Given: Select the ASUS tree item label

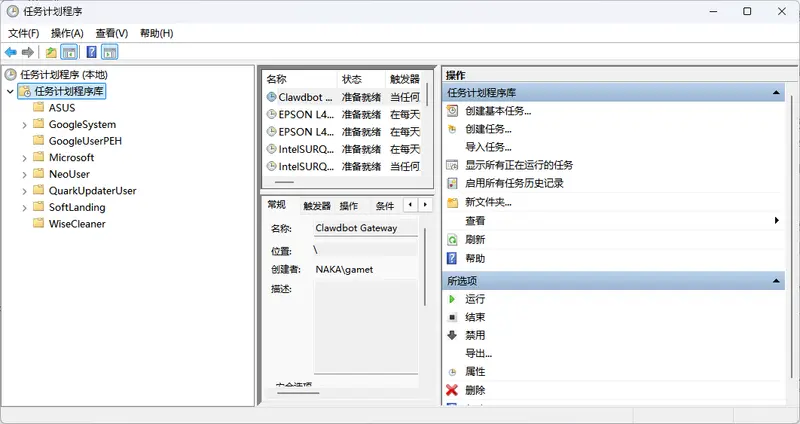Looking at the screenshot, I should pos(62,108).
